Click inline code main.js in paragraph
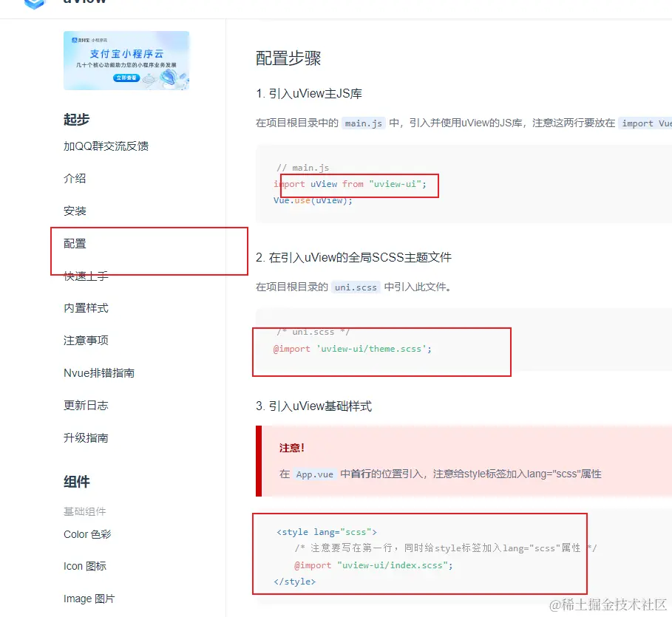This screenshot has height=617, width=672. (364, 123)
